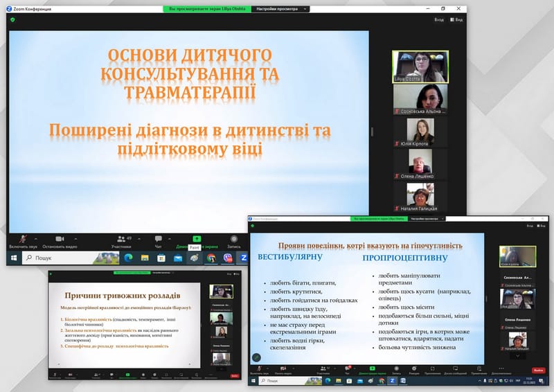This screenshot has width=554, height=392.
Task: Click green Share Screen in bottom-left window
Action: click(x=127, y=374)
